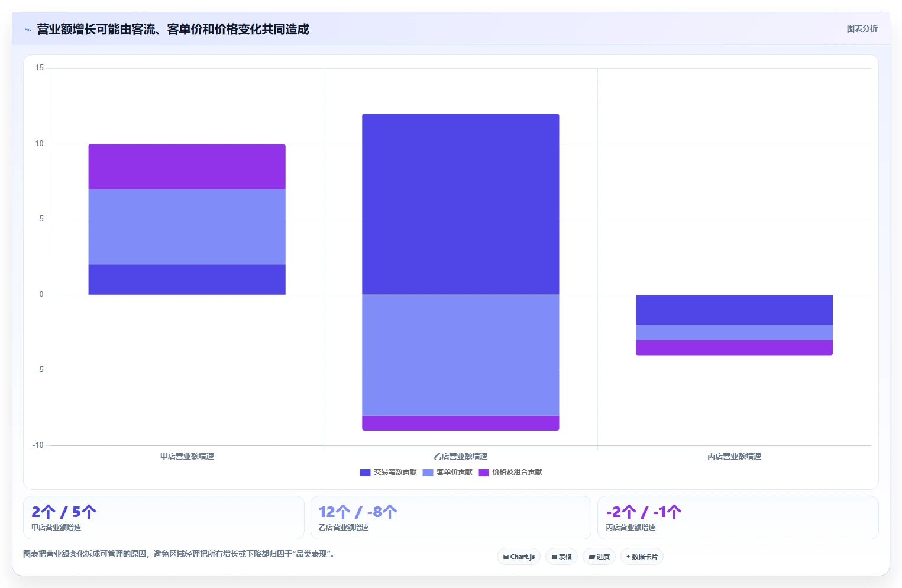The height and width of the screenshot is (588, 902).
Task: Toggle the 交易笔数贡献 legend swatch
Action: [365, 472]
